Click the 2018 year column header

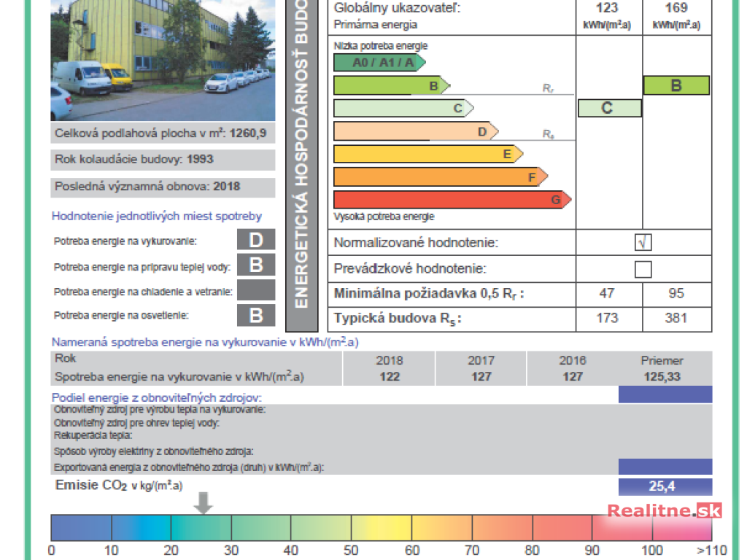(390, 360)
